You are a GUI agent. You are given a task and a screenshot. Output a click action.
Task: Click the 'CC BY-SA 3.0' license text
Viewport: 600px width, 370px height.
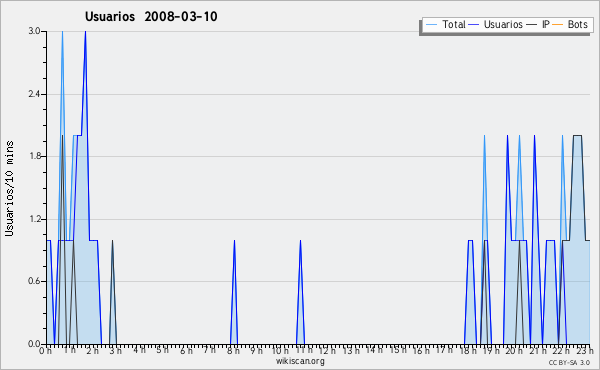point(569,363)
